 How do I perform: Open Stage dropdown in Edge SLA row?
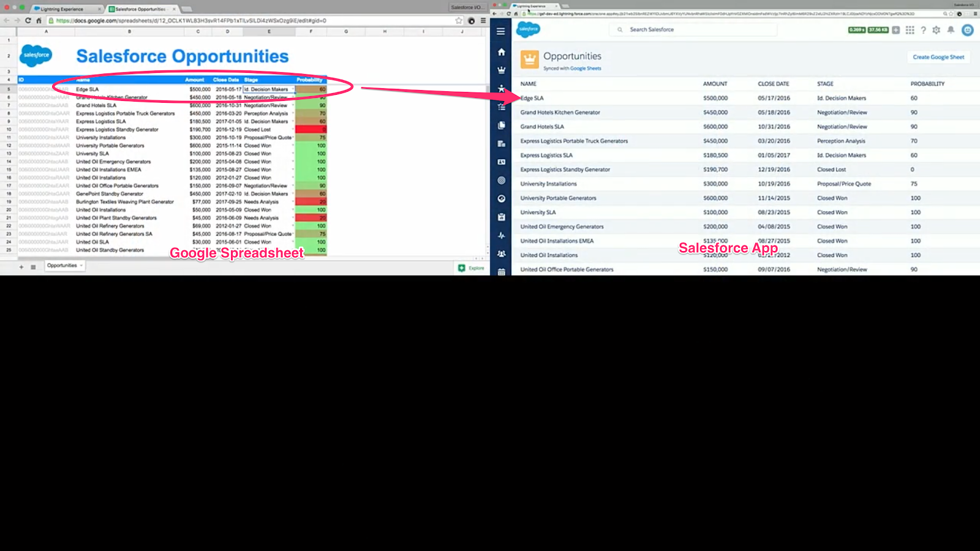(x=292, y=89)
